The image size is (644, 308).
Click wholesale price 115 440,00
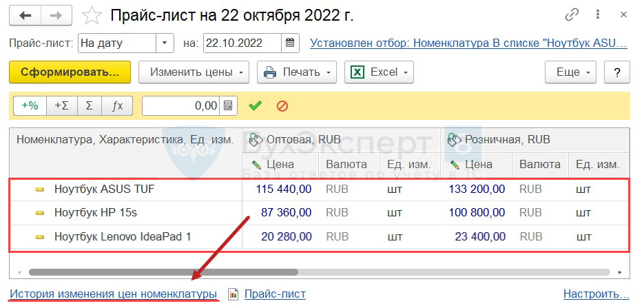pos(284,189)
